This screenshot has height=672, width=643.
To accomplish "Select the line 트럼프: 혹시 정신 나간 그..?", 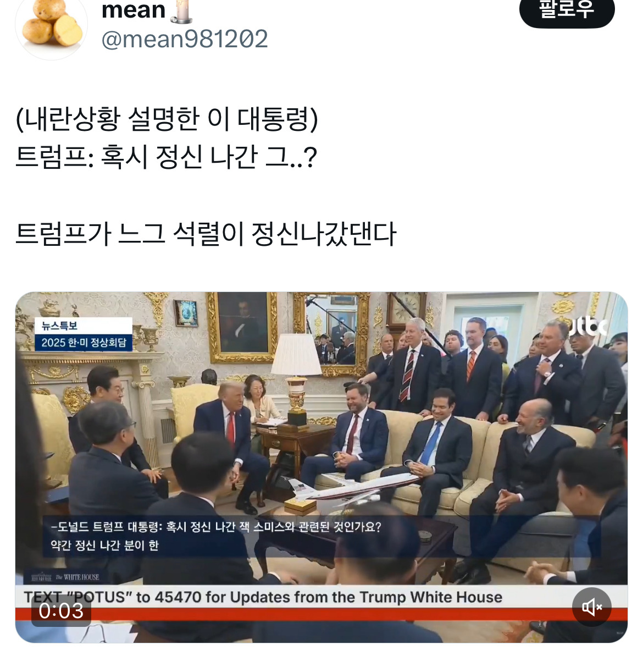I will (167, 157).
